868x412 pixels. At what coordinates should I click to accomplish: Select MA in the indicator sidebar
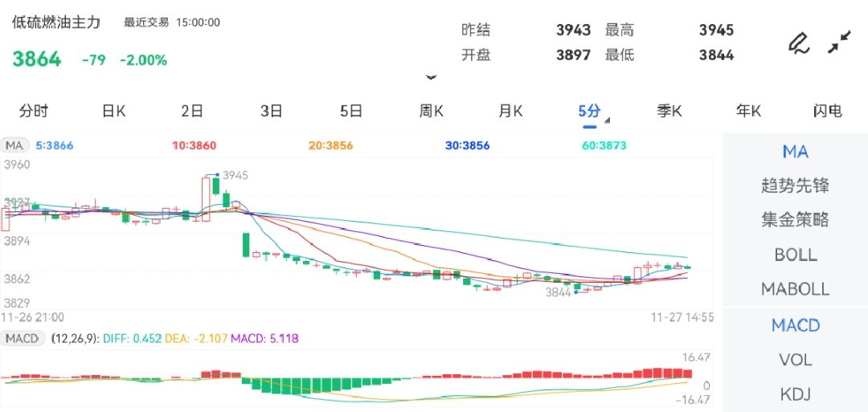tap(796, 152)
